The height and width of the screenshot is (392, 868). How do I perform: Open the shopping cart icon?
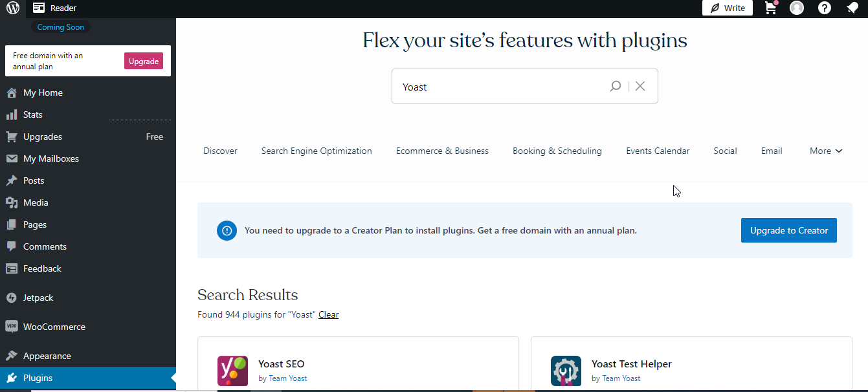pyautogui.click(x=771, y=8)
